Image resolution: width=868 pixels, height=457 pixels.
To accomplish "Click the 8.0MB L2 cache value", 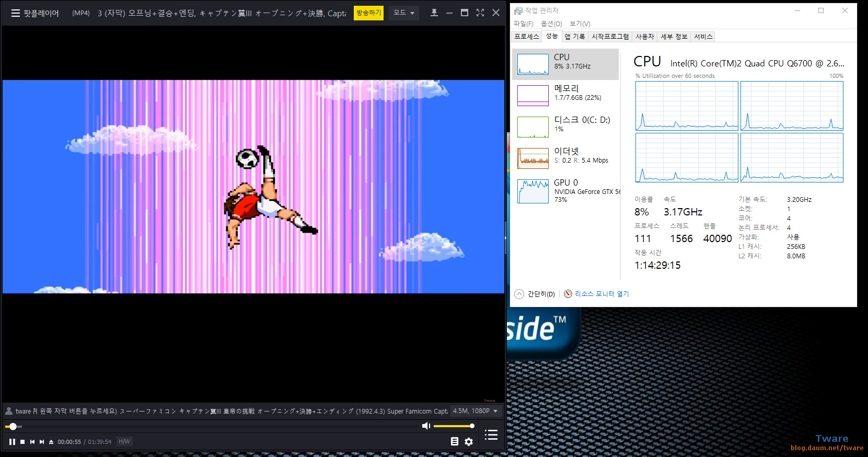I will click(796, 256).
